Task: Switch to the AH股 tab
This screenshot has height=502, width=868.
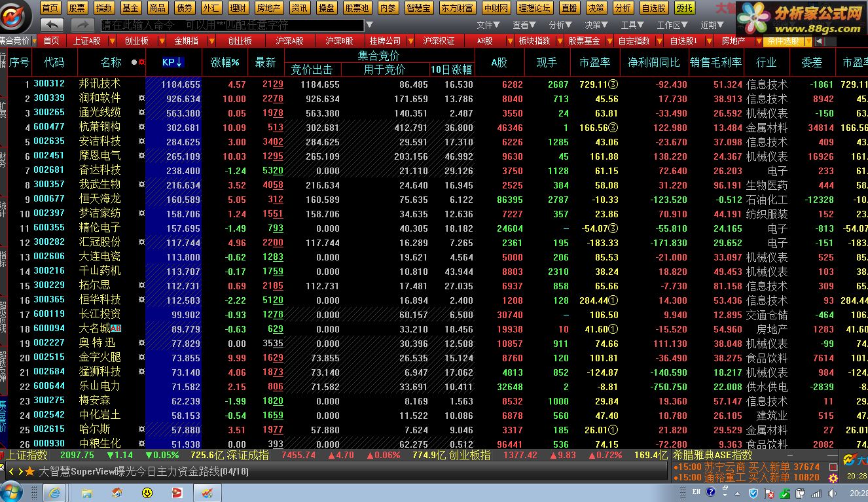Action: [x=484, y=41]
